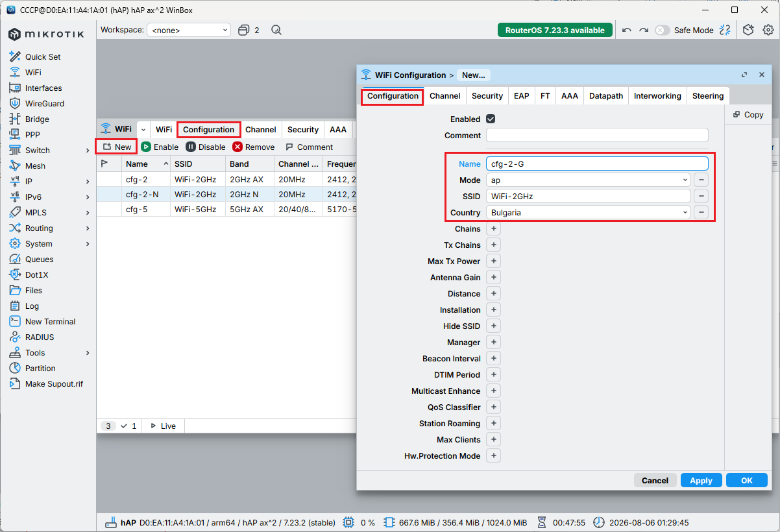Click New button in WiFi window

[x=117, y=147]
